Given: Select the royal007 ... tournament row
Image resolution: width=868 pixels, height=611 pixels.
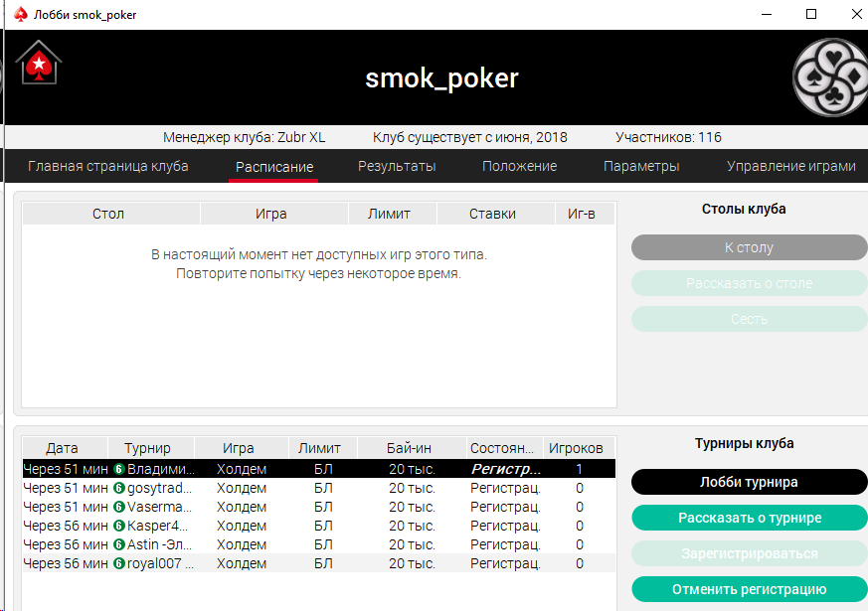Looking at the screenshot, I should point(319,563).
